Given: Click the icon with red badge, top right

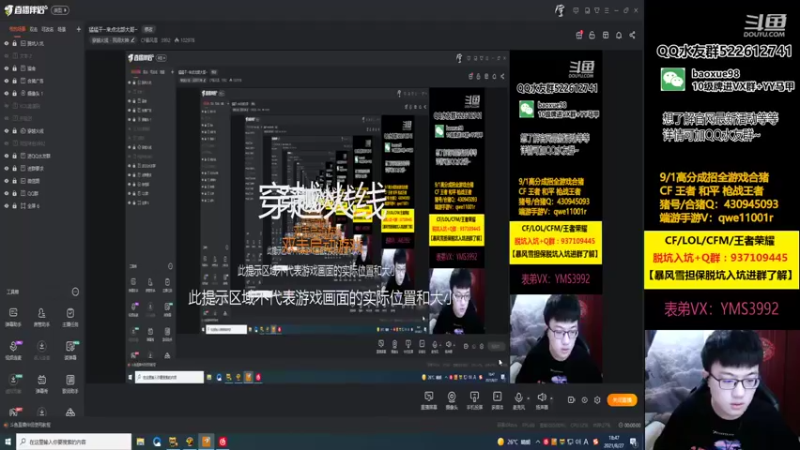Looking at the screenshot, I should coord(579,35).
